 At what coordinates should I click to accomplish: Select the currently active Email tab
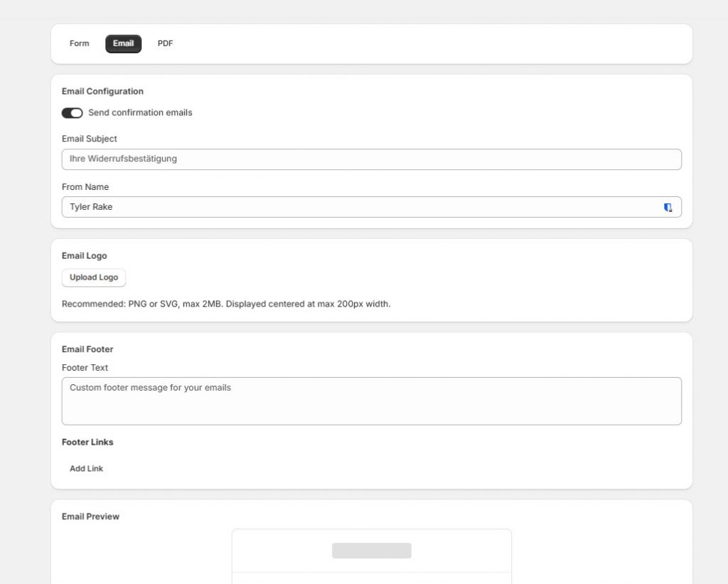(123, 43)
